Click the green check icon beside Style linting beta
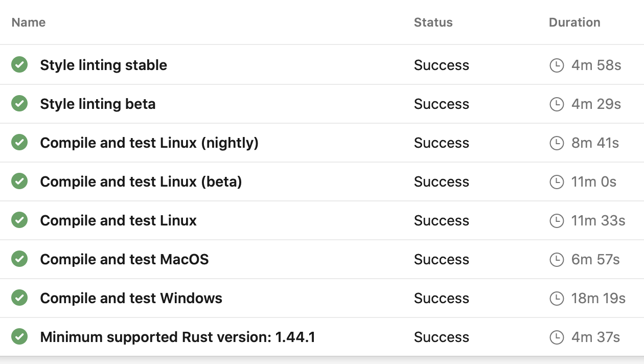Image resolution: width=644 pixels, height=364 pixels. [x=19, y=104]
